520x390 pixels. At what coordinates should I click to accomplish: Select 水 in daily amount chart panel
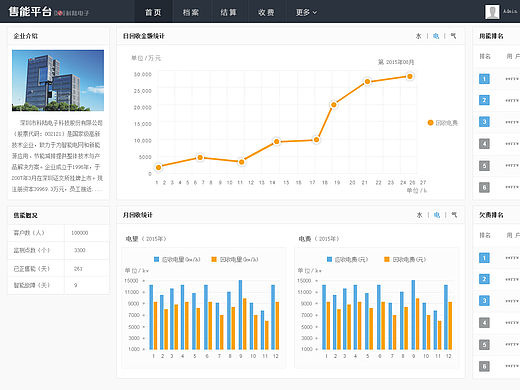419,36
